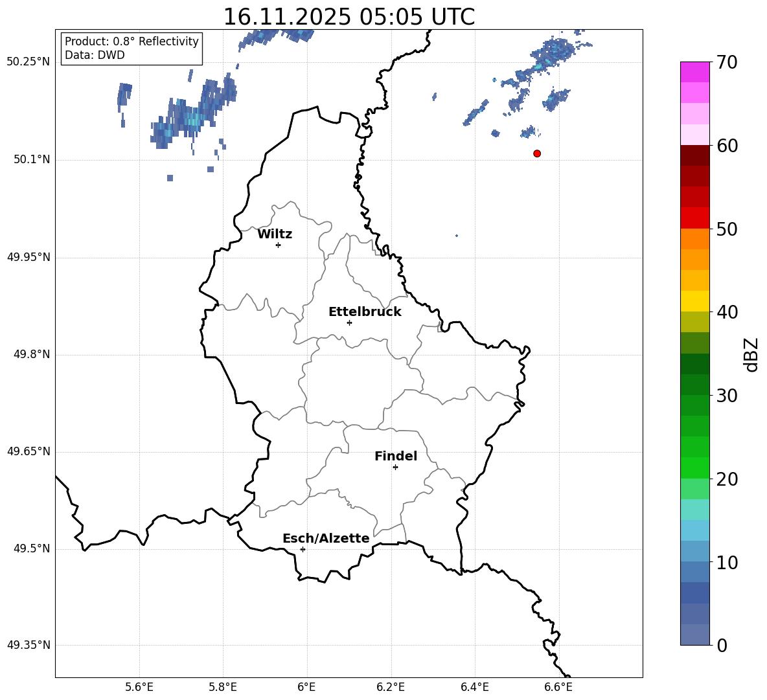This screenshot has width=767, height=700.
Task: Click the dark maroon segment below 60
Action: pyautogui.click(x=694, y=155)
